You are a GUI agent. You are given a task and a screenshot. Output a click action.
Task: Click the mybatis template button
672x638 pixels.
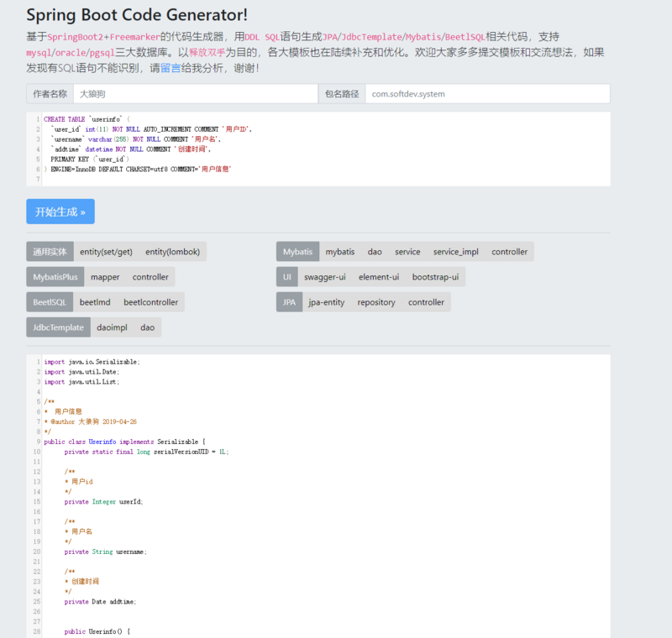(x=340, y=252)
